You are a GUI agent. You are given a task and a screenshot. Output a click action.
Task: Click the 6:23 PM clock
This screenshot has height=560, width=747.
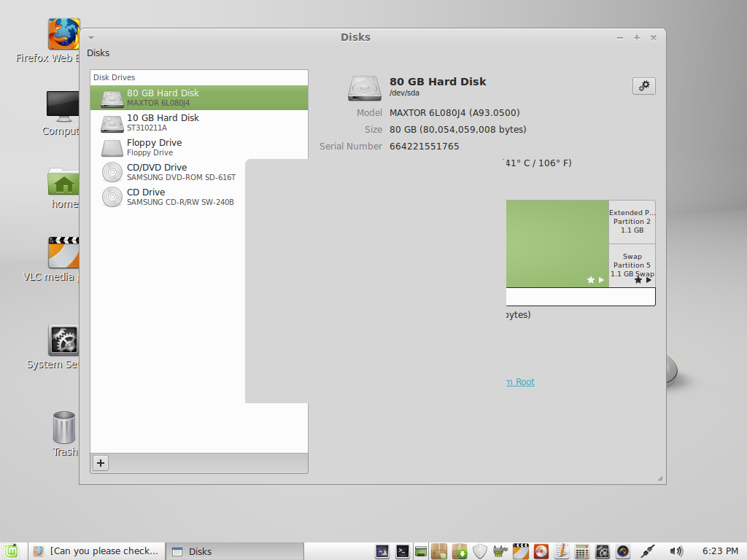pos(720,551)
